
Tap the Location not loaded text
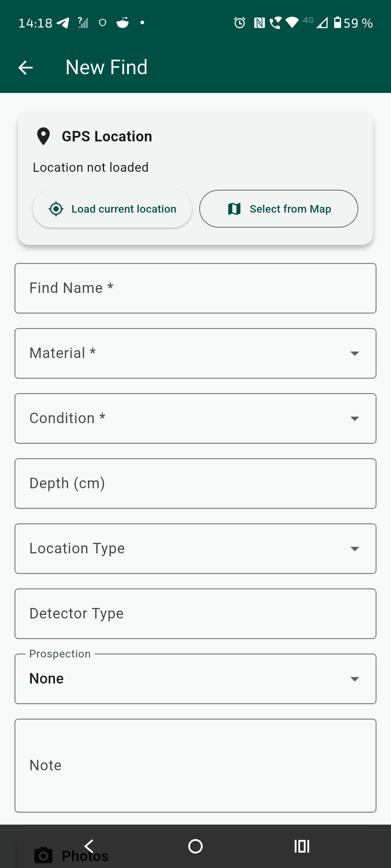coord(91,167)
